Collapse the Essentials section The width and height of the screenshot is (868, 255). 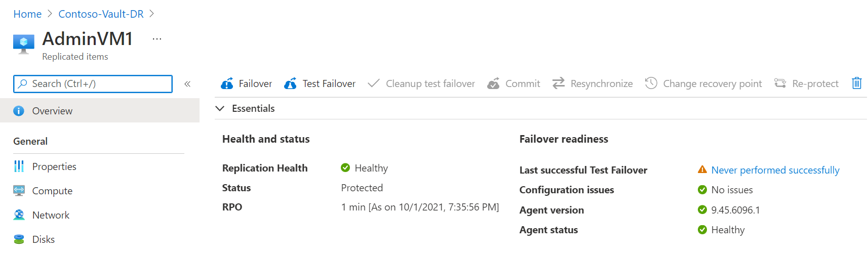[220, 108]
